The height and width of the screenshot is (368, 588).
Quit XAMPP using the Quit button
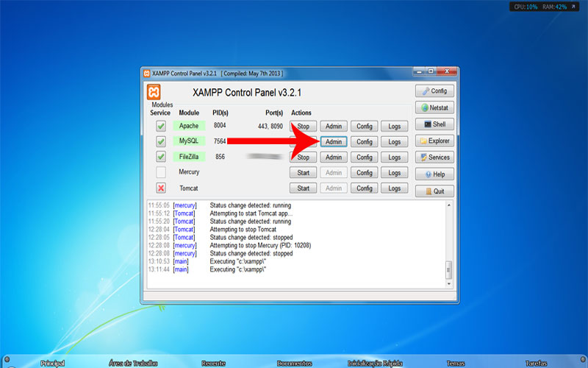434,191
